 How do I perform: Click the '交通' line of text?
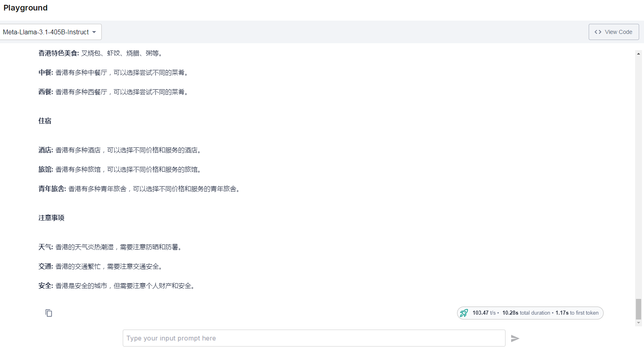point(101,266)
